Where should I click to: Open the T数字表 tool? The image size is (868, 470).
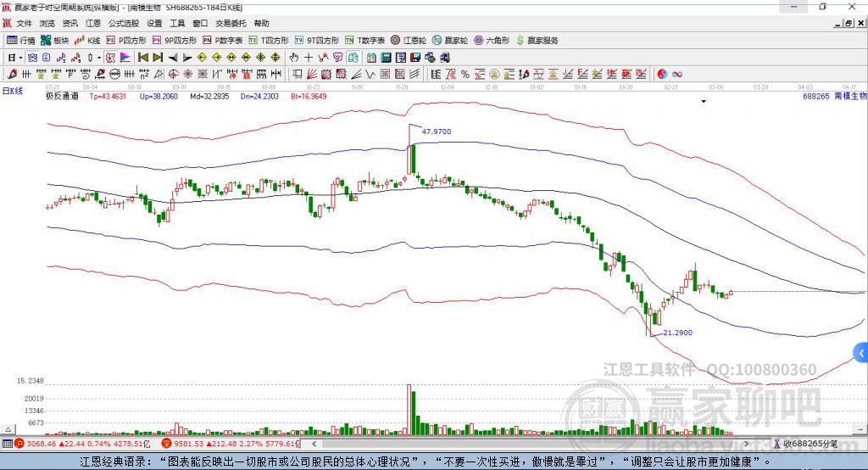[364, 41]
